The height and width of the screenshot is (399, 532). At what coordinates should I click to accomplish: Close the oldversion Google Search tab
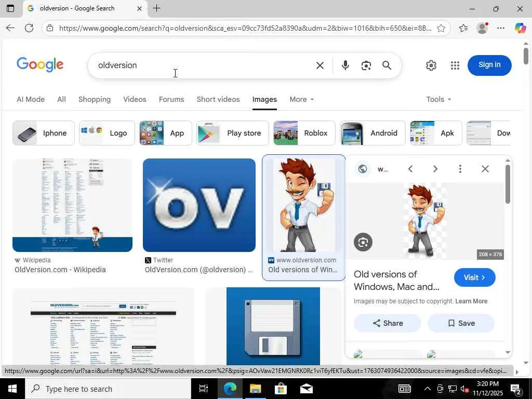coord(139,8)
